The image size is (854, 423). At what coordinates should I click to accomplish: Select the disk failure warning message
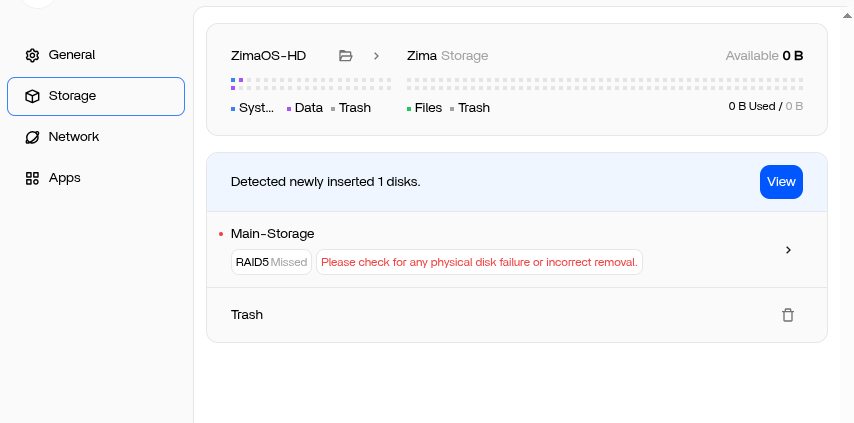tap(479, 262)
